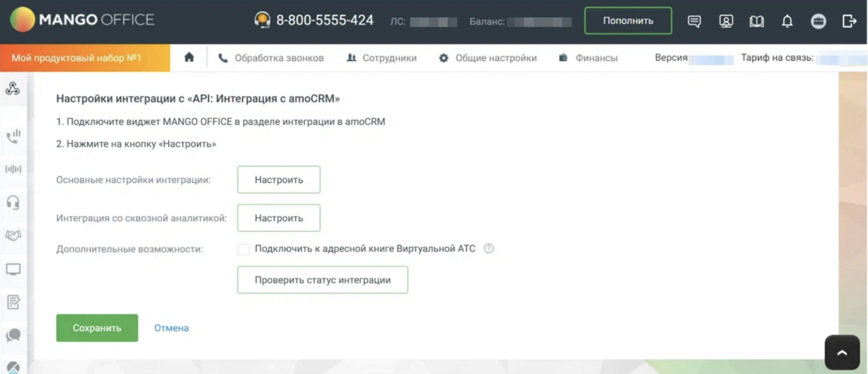868x374 pixels.
Task: Click the phone number 8-800-5555-424
Action: tap(325, 20)
